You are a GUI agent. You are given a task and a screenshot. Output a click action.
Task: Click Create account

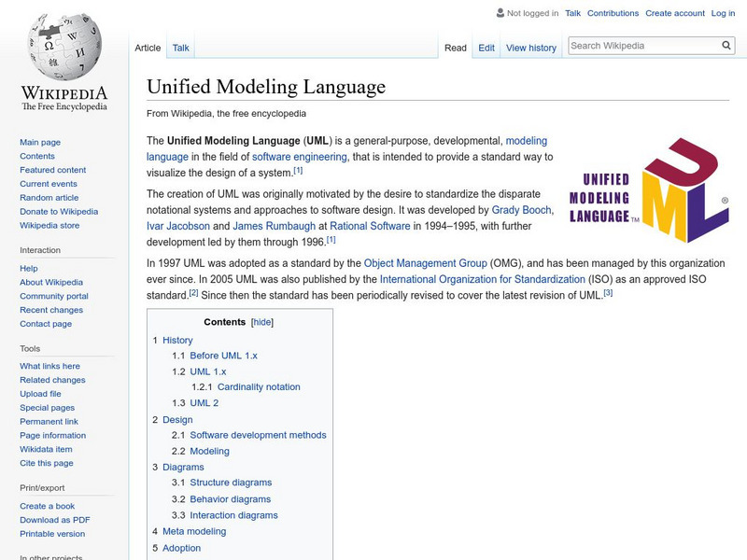(x=674, y=13)
